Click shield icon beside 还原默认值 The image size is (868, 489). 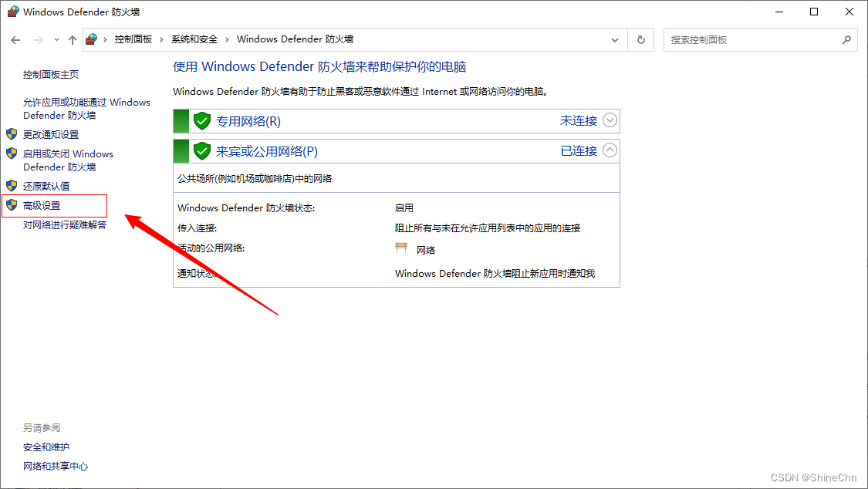tap(12, 185)
